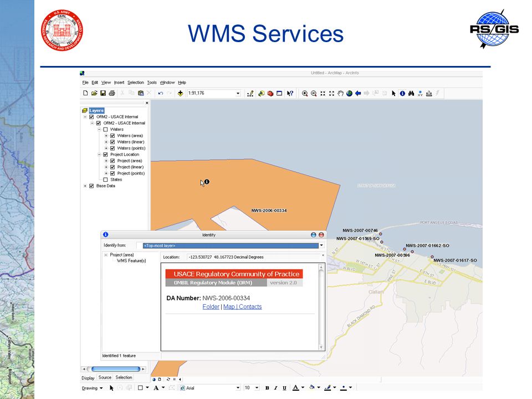This screenshot has height=399, width=532.
Task: Open the Arial font name dropdown
Action: pyautogui.click(x=238, y=388)
